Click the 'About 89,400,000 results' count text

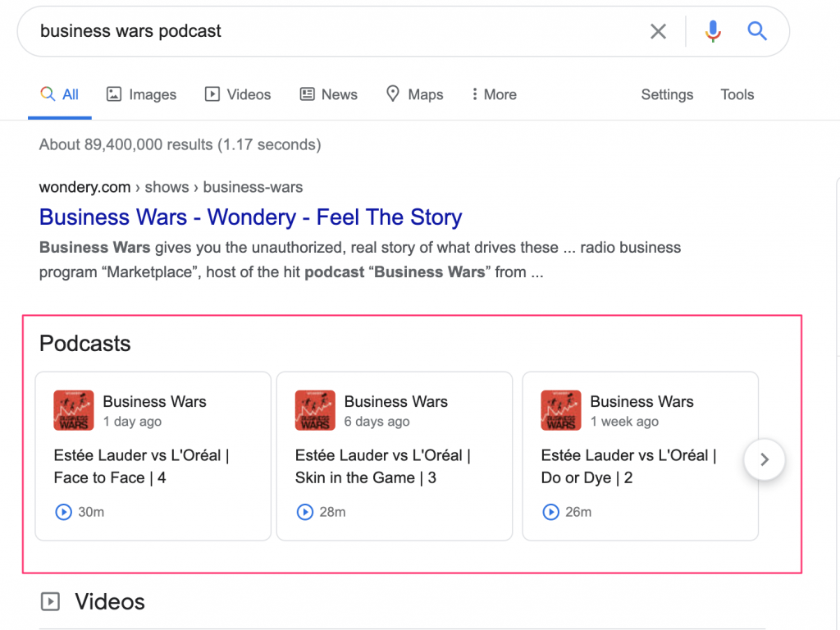pos(180,144)
